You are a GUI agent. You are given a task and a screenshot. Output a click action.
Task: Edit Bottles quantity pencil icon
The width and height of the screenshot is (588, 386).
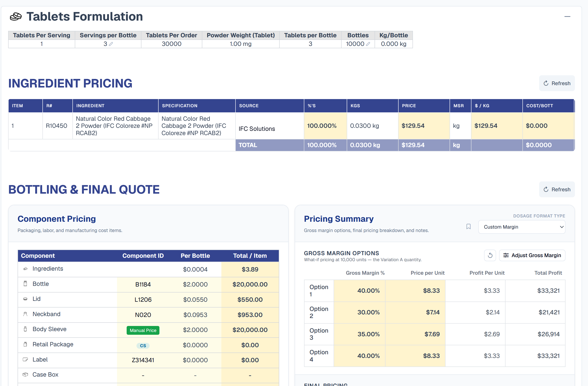[x=368, y=44]
